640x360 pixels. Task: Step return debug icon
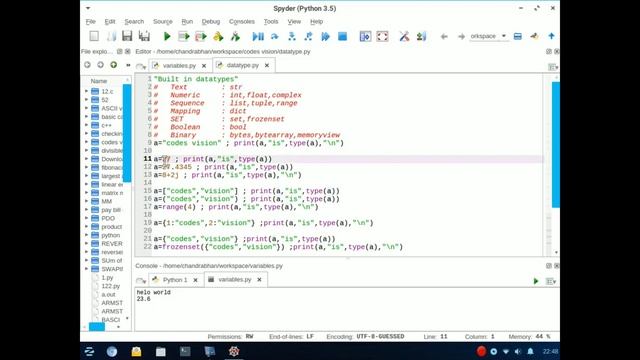308,36
